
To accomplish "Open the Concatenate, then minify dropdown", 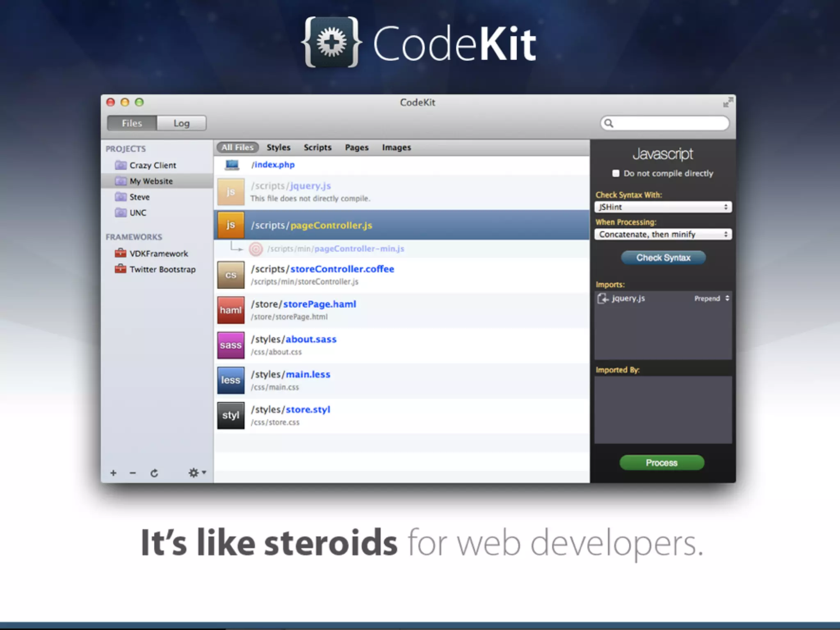I will [x=663, y=235].
